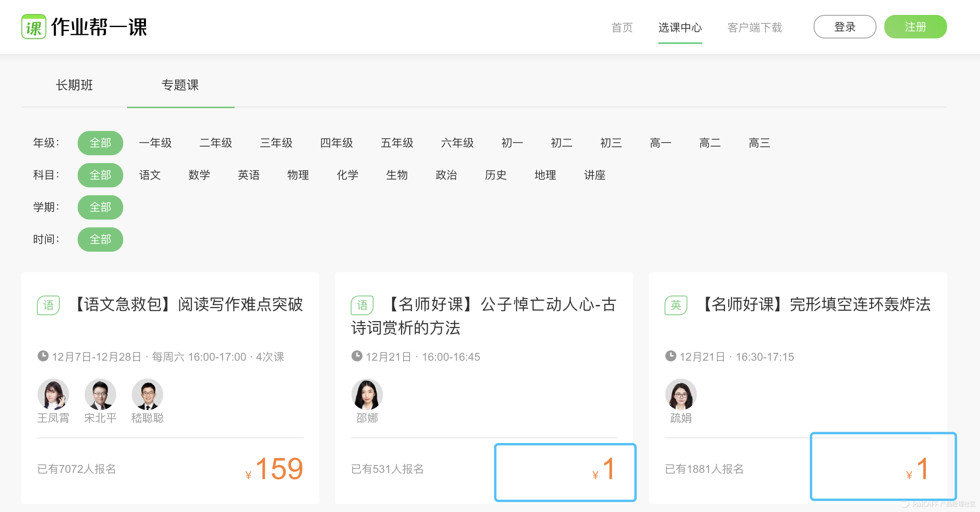Open 客户端下载 in the top navigation
Screen dimensions: 980x512
754,27
